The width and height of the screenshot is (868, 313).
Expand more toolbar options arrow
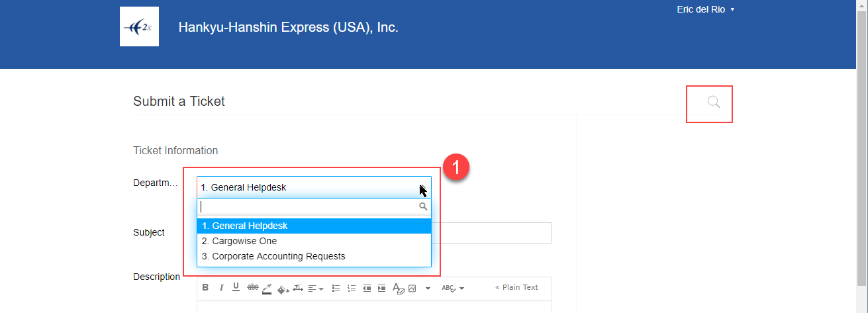tap(428, 289)
